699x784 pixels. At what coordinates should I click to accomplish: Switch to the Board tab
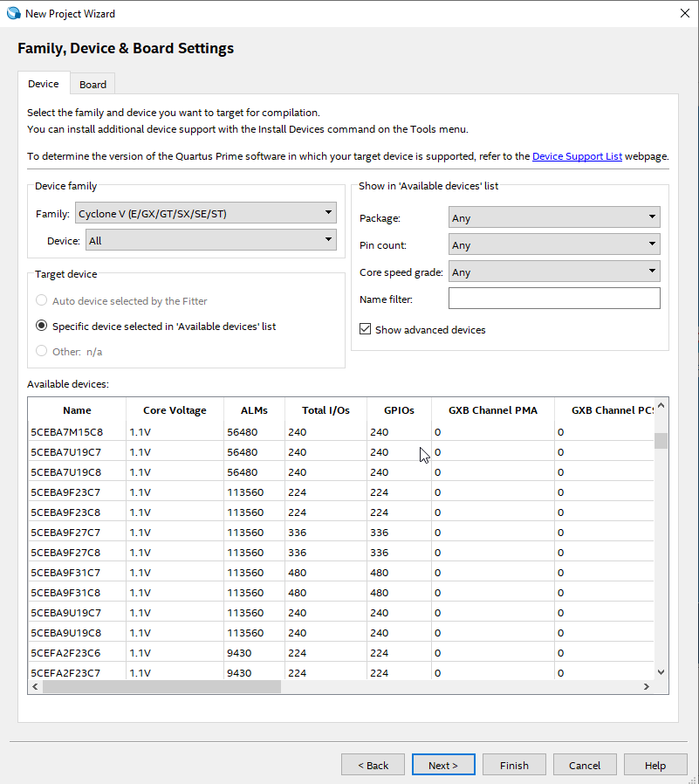tap(93, 85)
